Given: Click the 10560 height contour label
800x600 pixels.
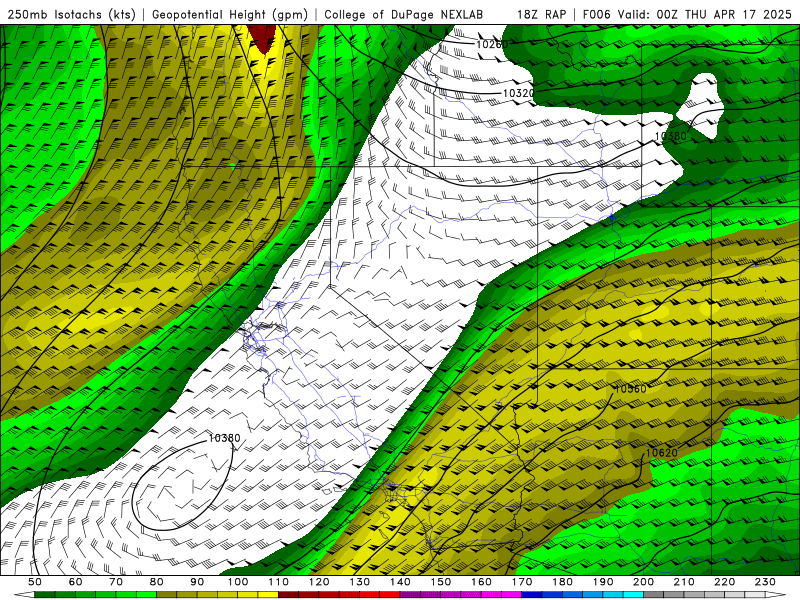Looking at the screenshot, I should [631, 389].
